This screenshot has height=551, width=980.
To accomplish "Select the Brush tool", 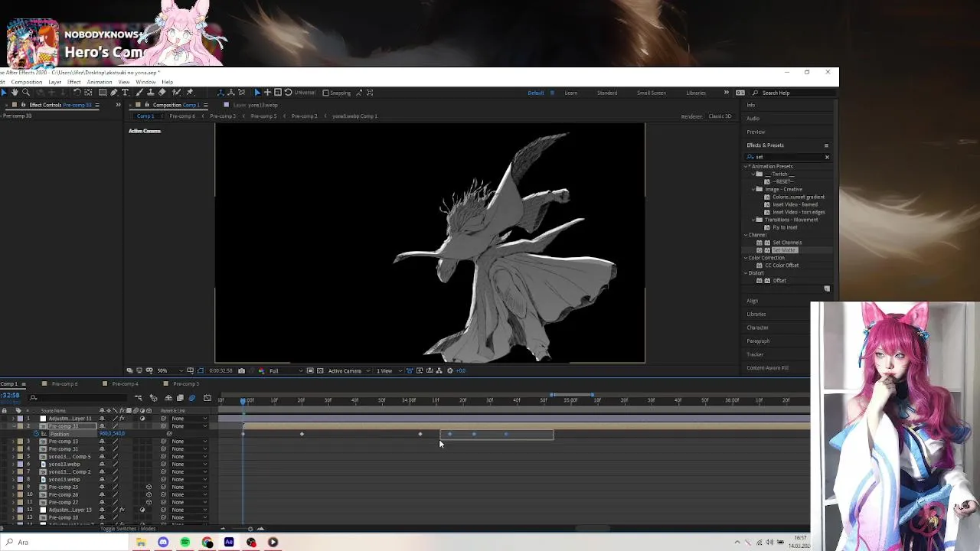I will click(x=139, y=93).
